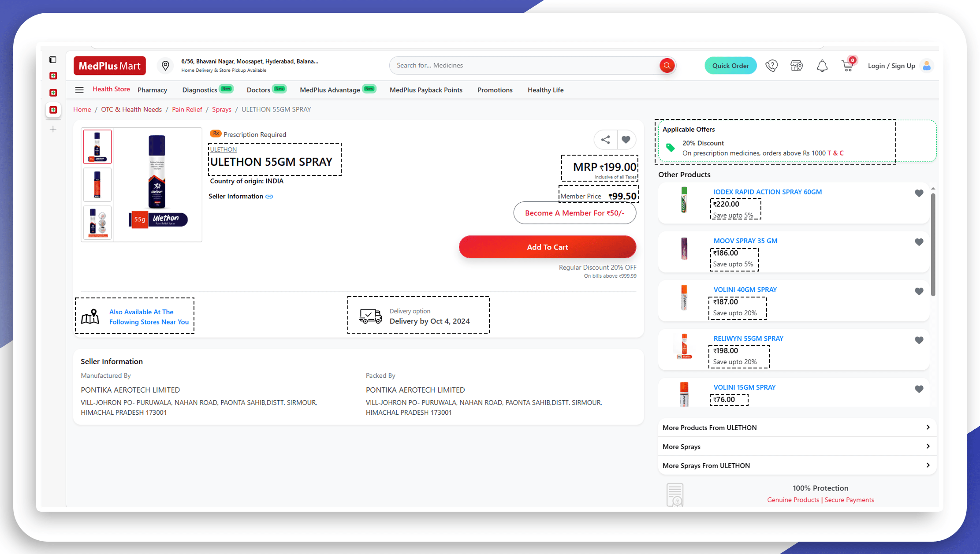The height and width of the screenshot is (554, 980).
Task: Expand More Products From ULETHON
Action: 797,428
